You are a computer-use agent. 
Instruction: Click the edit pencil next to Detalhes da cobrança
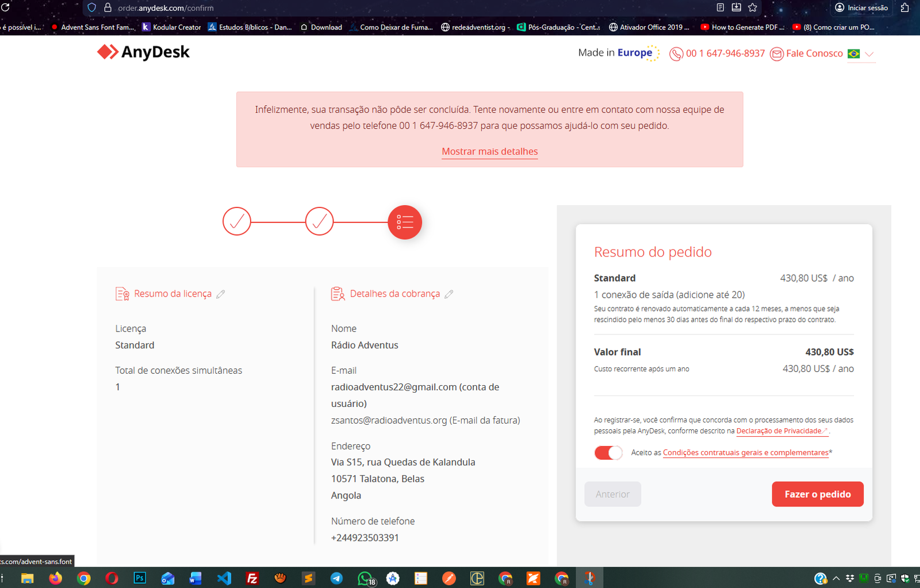pos(449,294)
